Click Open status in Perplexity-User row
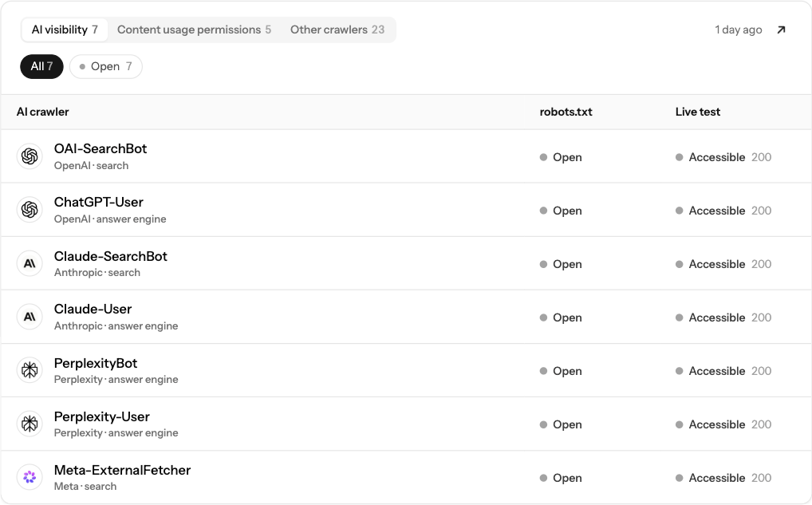The height and width of the screenshot is (505, 812). (x=561, y=424)
